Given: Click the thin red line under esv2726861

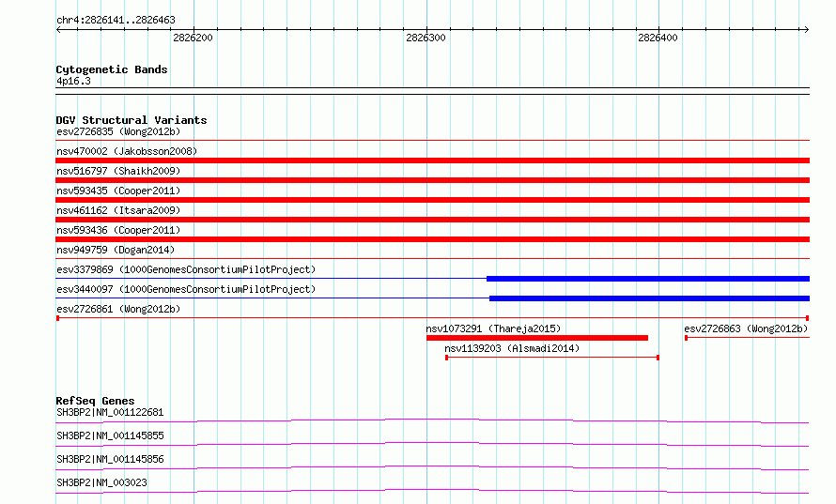Looking at the screenshot, I should tap(432, 318).
